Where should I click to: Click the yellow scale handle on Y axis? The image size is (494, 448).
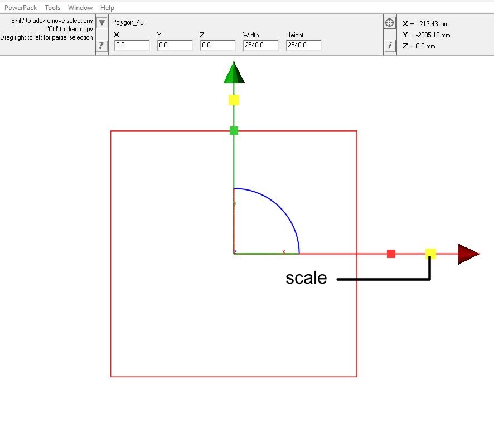click(234, 100)
